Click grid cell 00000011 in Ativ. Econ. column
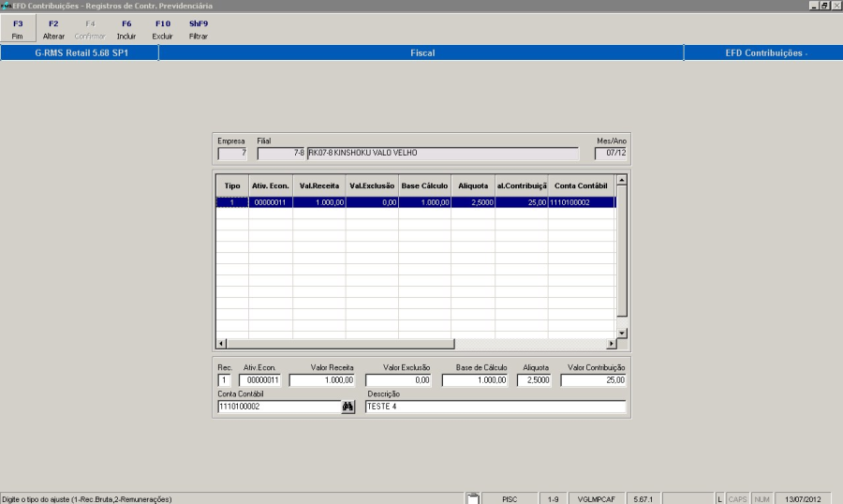This screenshot has width=843, height=504. (271, 202)
